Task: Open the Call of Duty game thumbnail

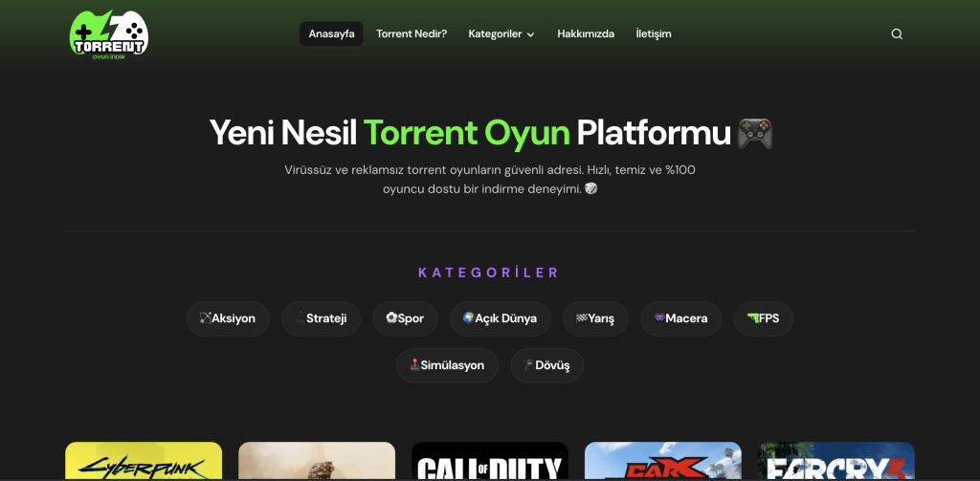Action: pos(490,461)
